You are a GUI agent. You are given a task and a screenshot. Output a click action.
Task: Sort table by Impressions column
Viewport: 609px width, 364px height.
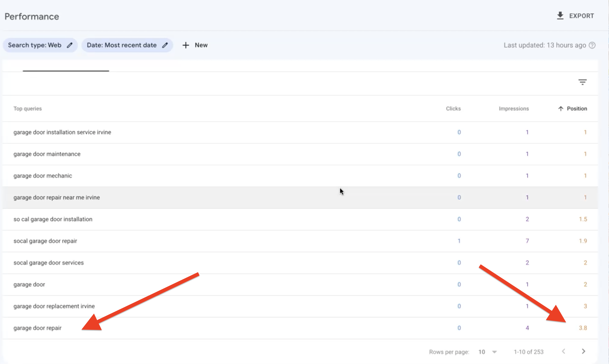coord(513,109)
